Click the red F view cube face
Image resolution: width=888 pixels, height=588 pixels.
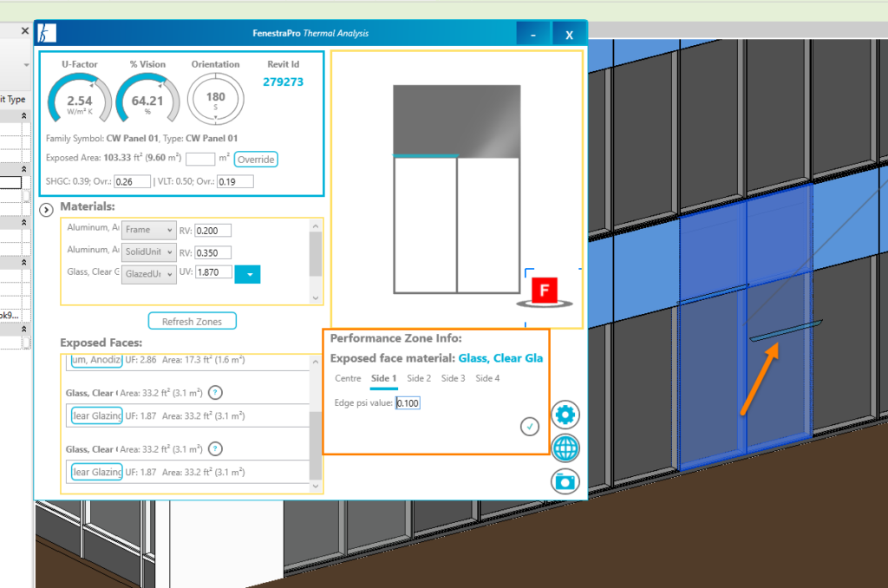(x=545, y=291)
